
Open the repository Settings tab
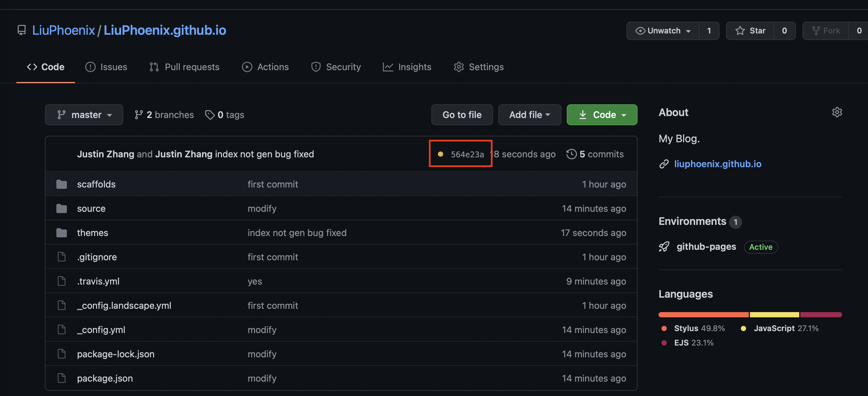coord(479,67)
